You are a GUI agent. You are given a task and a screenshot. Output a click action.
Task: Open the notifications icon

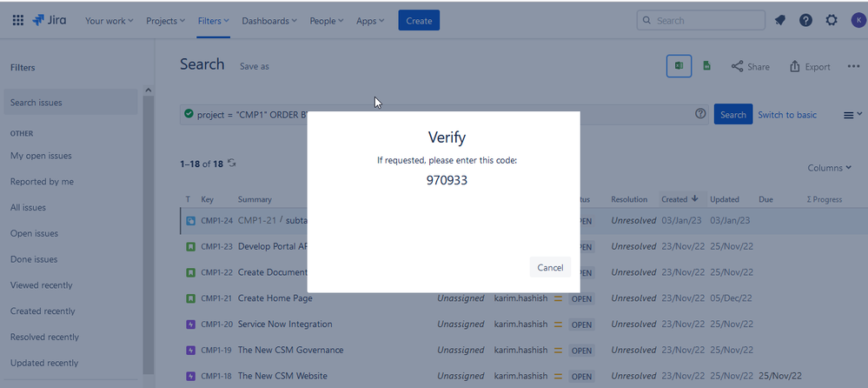pyautogui.click(x=780, y=21)
